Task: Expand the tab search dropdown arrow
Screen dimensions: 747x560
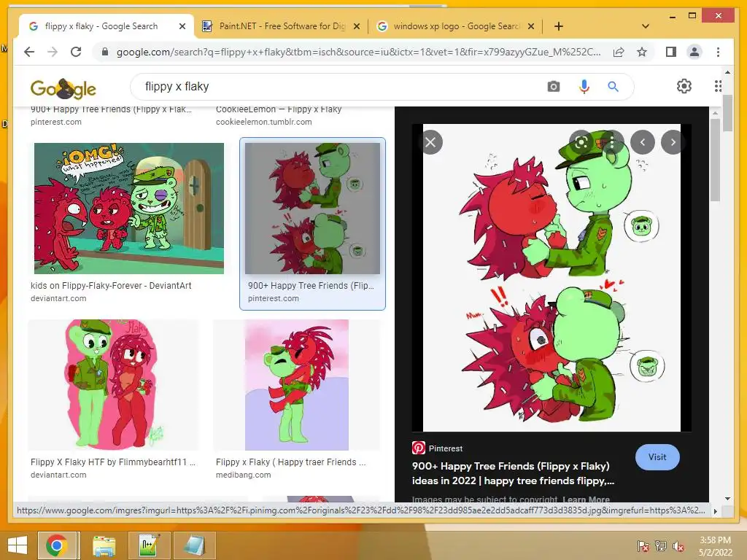Action: click(x=646, y=26)
